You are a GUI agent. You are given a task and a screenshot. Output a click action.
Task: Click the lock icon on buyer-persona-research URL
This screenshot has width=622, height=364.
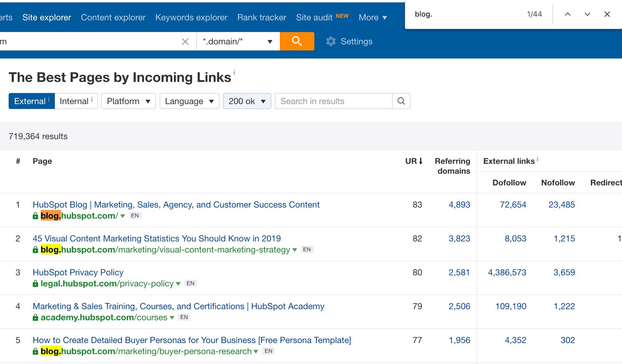point(35,351)
